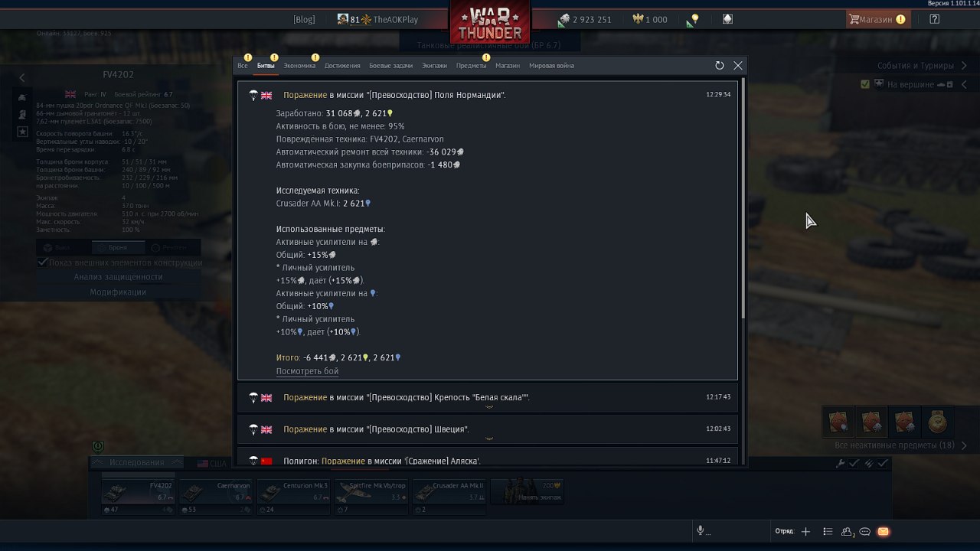Click the message log vertical scrollbar

742,199
